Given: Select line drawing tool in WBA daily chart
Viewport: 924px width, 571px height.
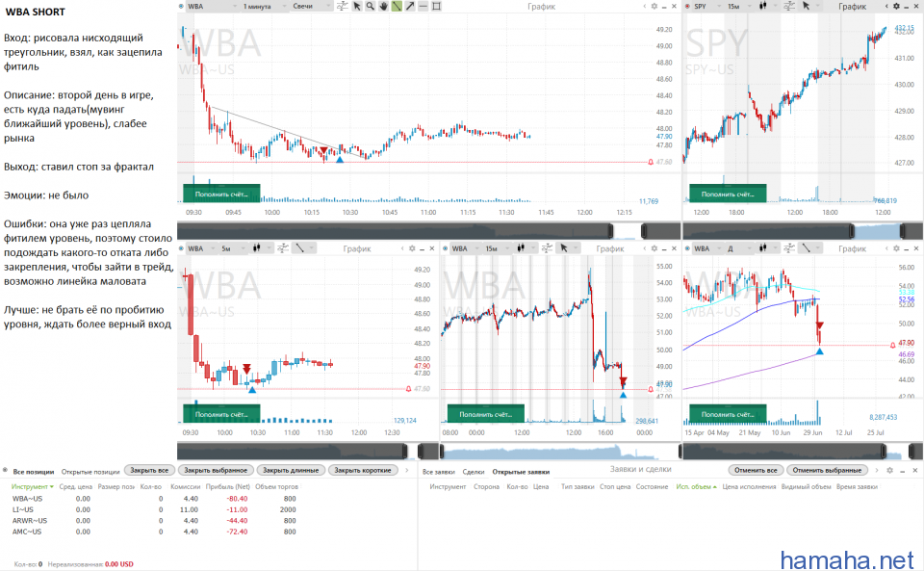Looking at the screenshot, I should pyautogui.click(x=806, y=248).
